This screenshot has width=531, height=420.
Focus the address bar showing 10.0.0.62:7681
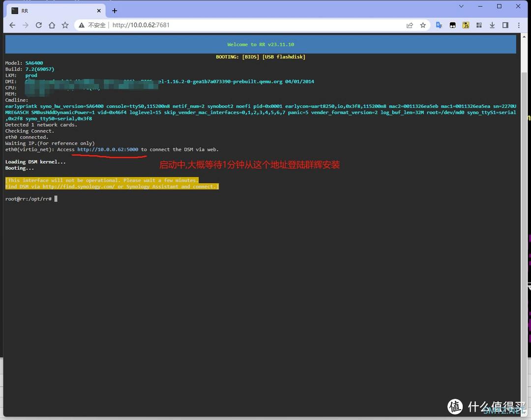pyautogui.click(x=252, y=25)
